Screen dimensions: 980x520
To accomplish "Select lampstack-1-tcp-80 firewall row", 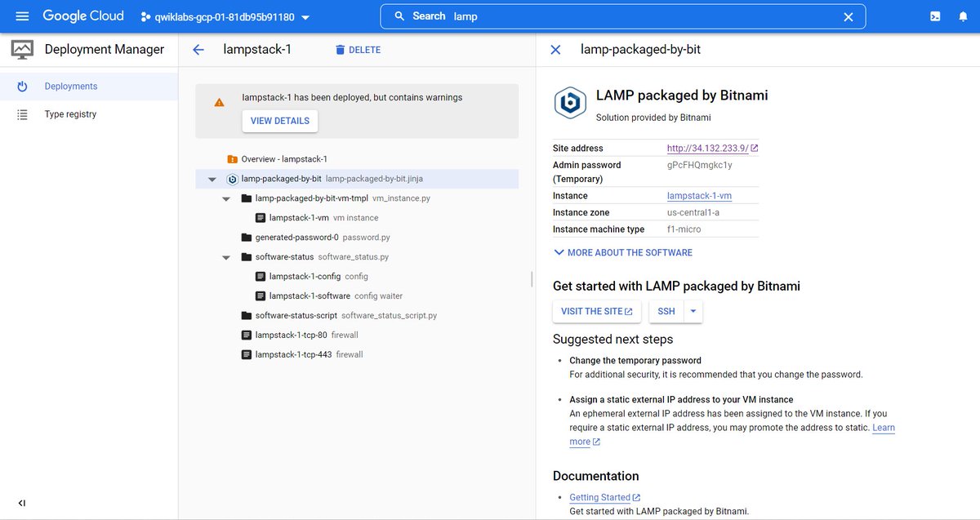I will pyautogui.click(x=357, y=336).
